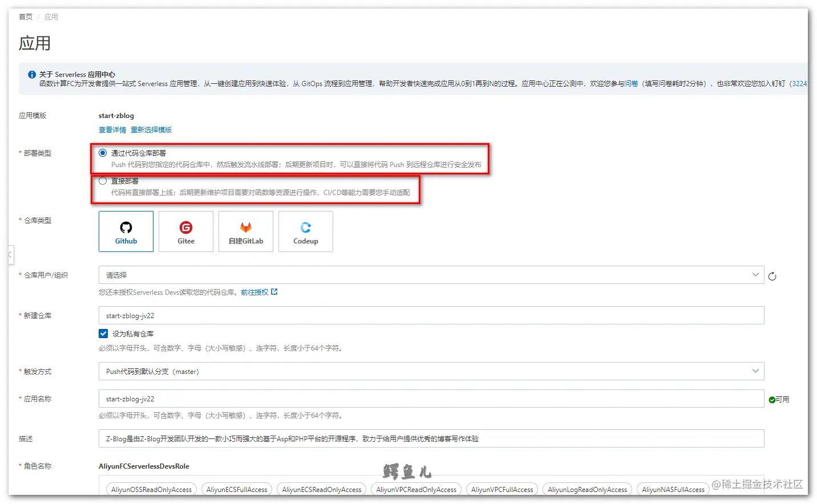Click 重新选择模版 link
817x504 pixels.
[151, 130]
